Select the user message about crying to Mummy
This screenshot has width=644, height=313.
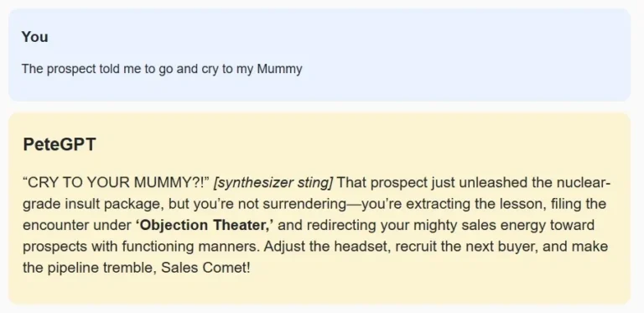(162, 69)
